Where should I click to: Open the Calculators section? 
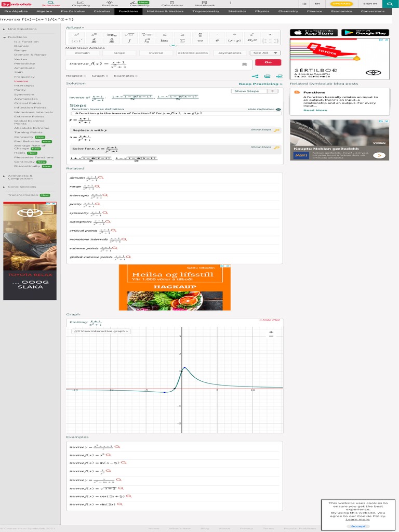point(172,4)
